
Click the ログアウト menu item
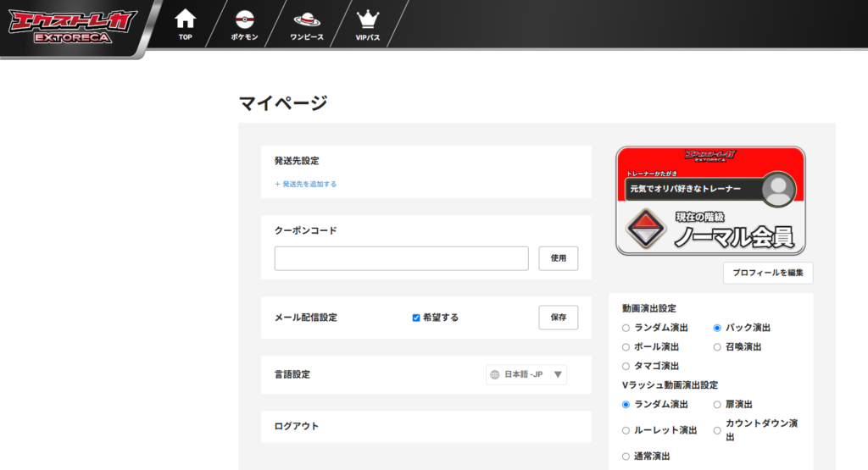(x=296, y=426)
